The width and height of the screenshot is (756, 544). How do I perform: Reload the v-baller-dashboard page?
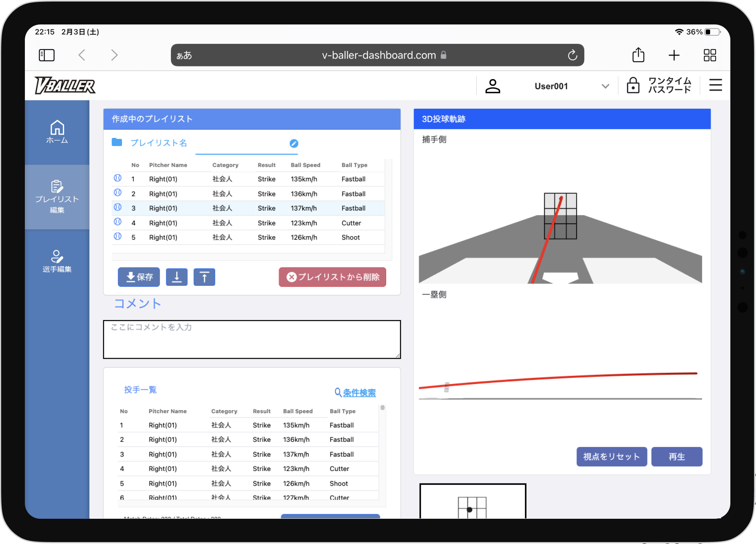[x=572, y=55]
